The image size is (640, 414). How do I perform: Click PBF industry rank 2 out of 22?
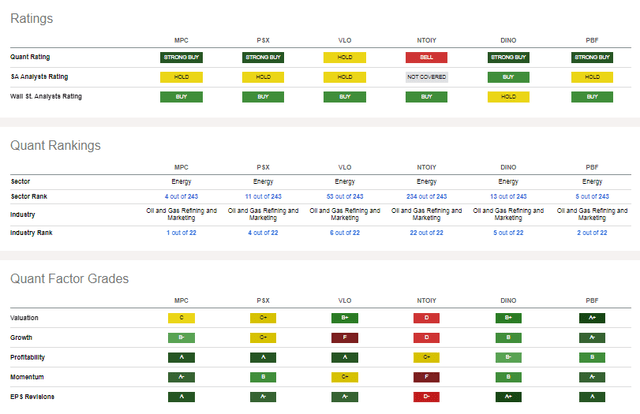(592, 233)
